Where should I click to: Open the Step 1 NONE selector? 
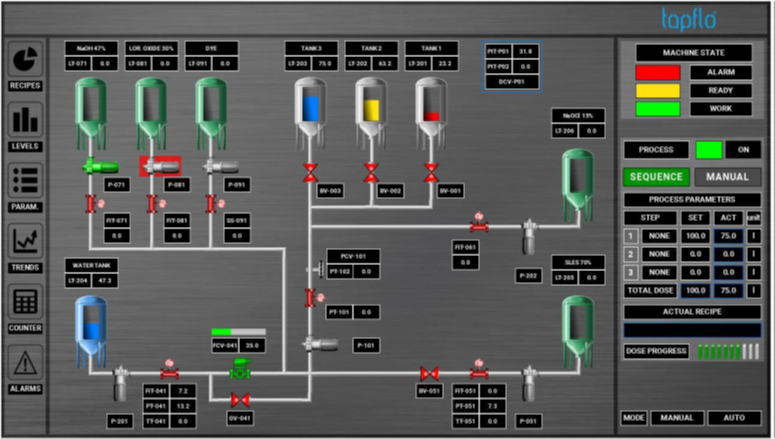click(x=657, y=237)
